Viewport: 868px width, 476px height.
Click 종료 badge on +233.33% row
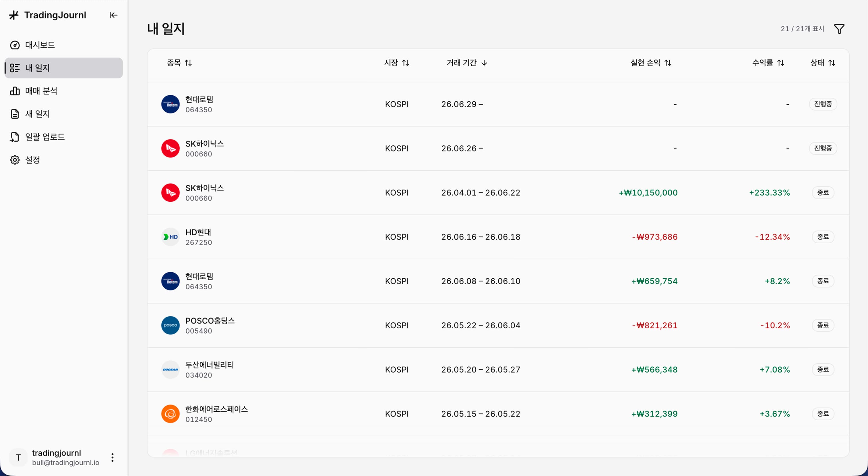pos(823,192)
